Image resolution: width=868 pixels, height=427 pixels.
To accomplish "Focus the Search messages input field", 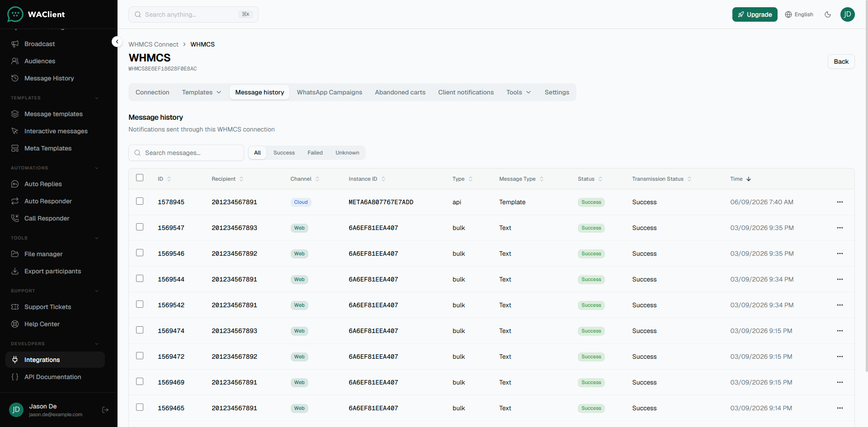I will click(x=186, y=153).
